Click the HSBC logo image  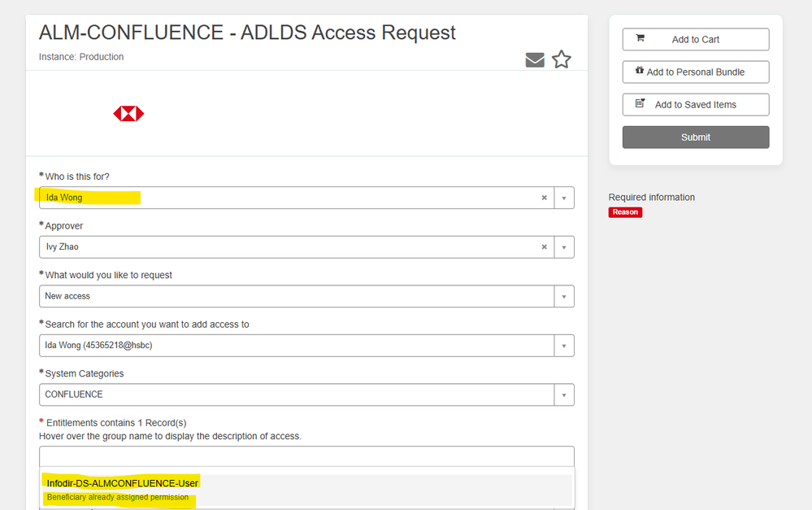click(128, 114)
